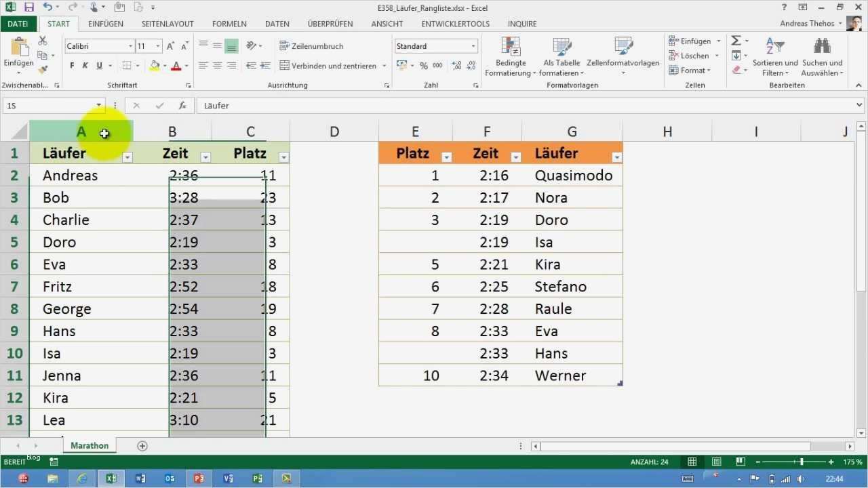Center text horizontally
The image size is (868, 488).
(x=218, y=66)
